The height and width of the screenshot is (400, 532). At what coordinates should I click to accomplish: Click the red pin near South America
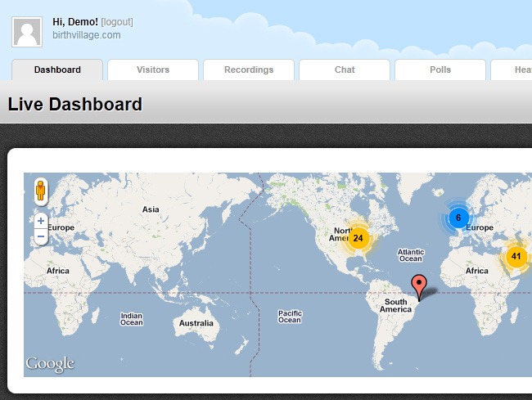420,286
